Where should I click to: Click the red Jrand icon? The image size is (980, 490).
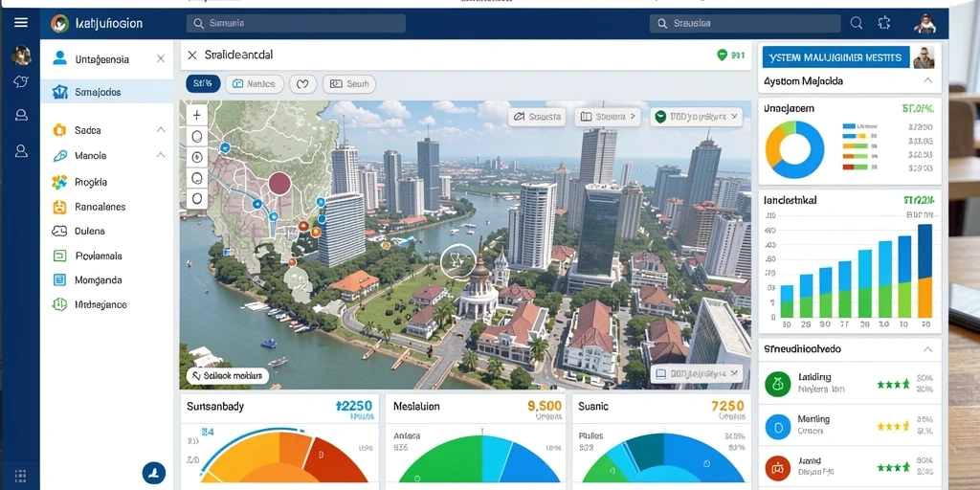(777, 467)
